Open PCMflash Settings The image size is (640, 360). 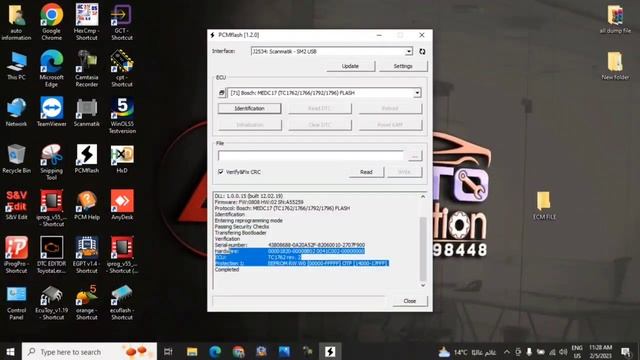pos(403,66)
